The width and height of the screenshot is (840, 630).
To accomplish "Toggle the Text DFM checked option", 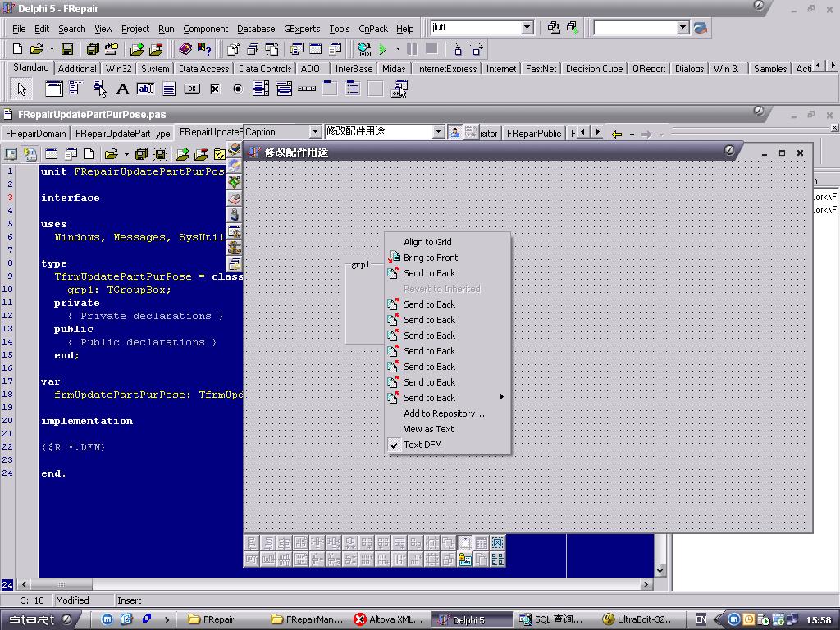I will (x=422, y=445).
